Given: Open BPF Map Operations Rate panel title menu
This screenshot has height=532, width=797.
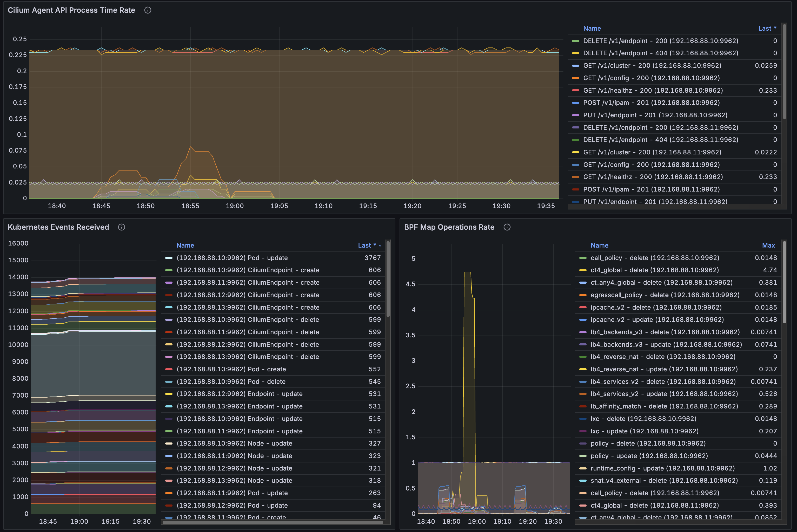Looking at the screenshot, I should click(449, 227).
